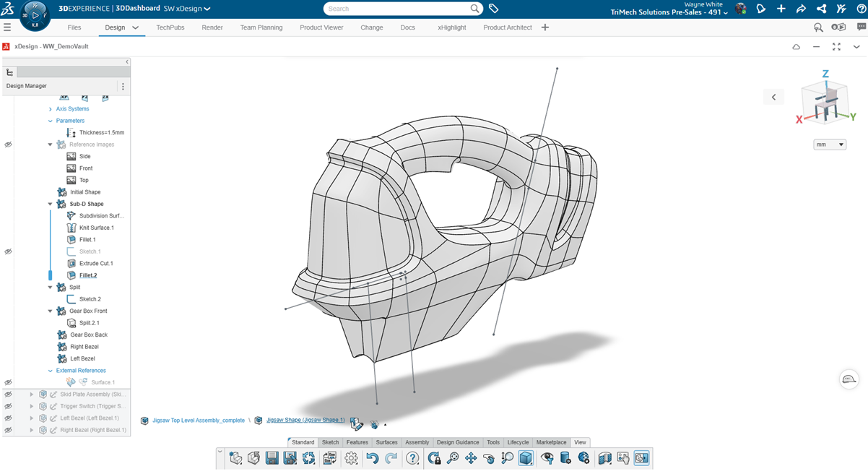
Task: Click the Share icon in top bar
Action: tap(801, 9)
